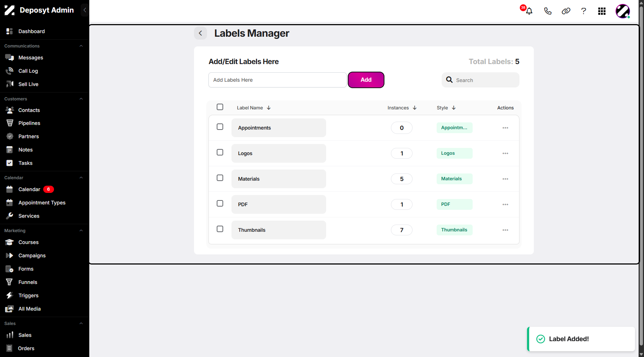Click the phone dialer icon
644x357 pixels.
click(x=548, y=11)
